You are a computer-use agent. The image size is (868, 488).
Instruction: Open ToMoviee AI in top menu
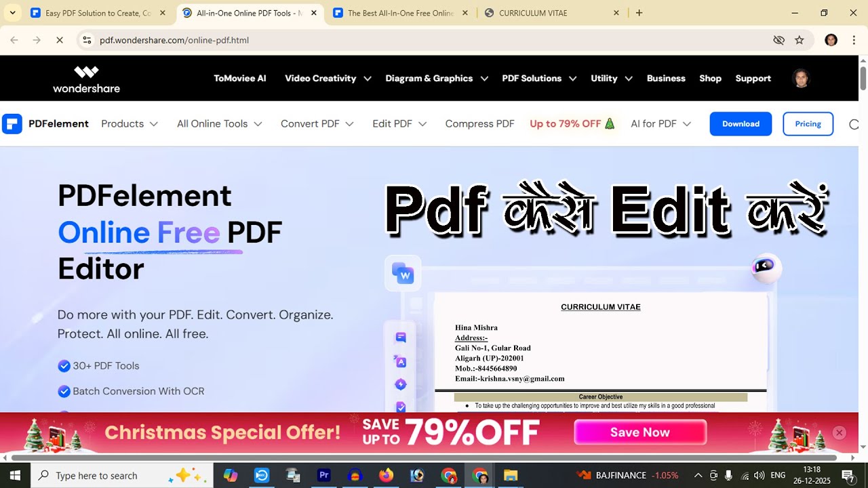[240, 79]
